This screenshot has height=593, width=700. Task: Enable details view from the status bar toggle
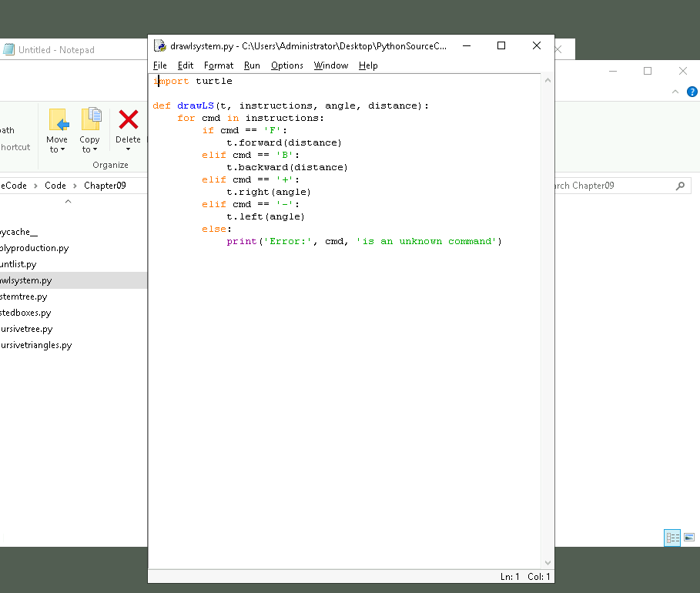tap(672, 538)
